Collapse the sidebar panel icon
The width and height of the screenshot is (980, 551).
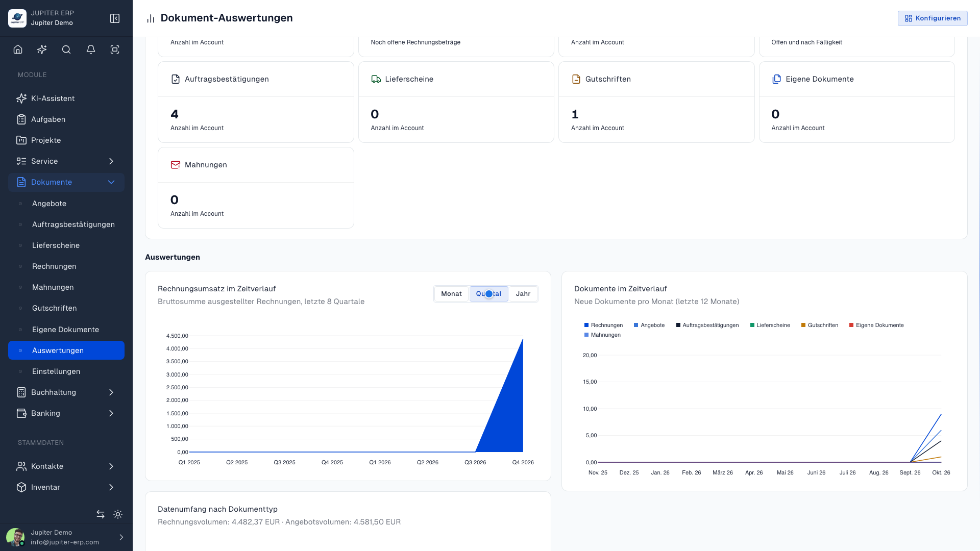pyautogui.click(x=115, y=18)
